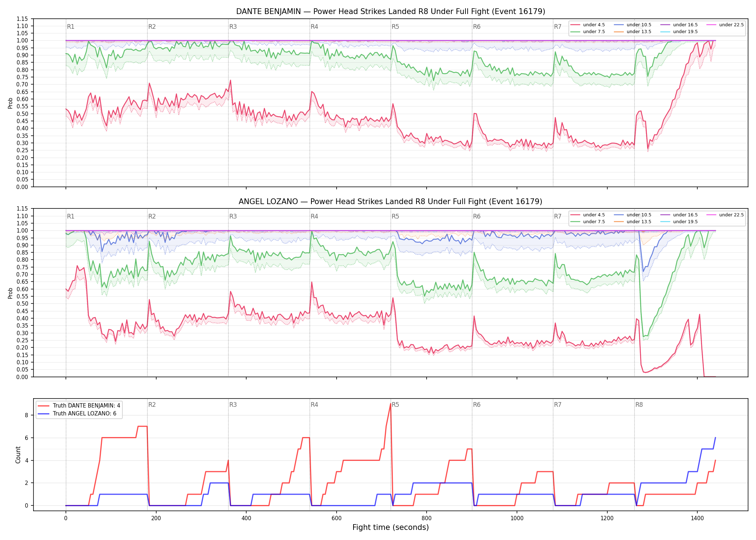
Task: Click R6 label in Dante Benjamin chart
Action: click(x=477, y=27)
